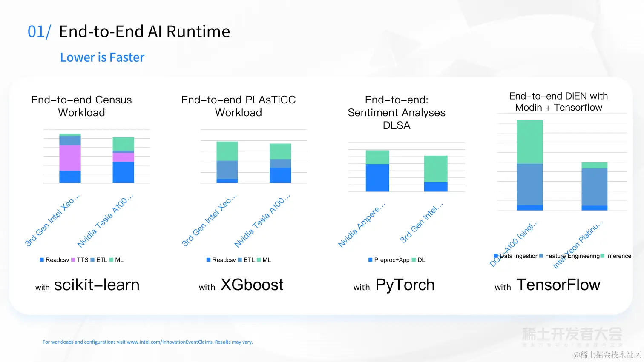Click the ETL segment of Census Intel Xeon bar

click(x=70, y=141)
